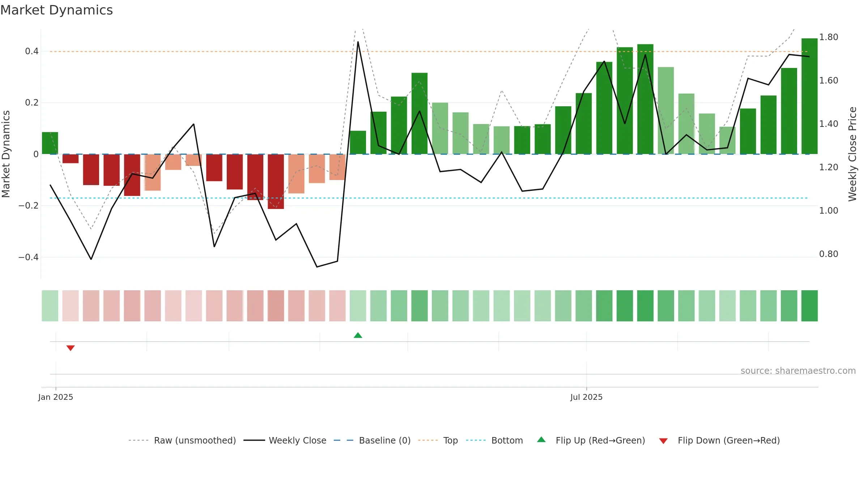Click the 0.2 left axis tick label
The height and width of the screenshot is (488, 868).
click(x=32, y=103)
